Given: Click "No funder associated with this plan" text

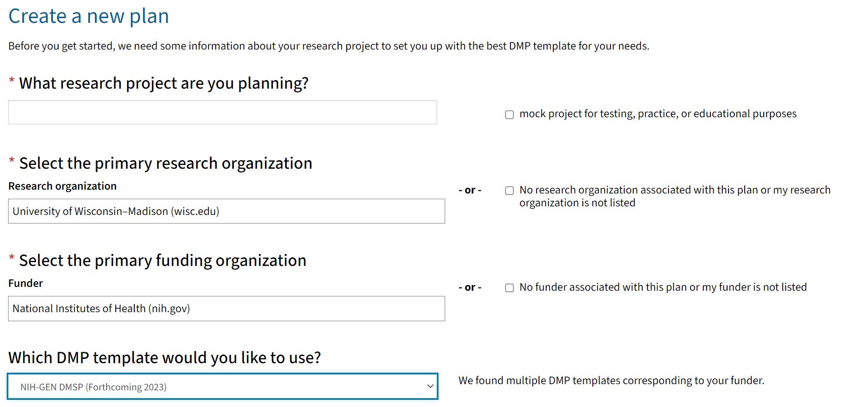Looking at the screenshot, I should pyautogui.click(x=663, y=287).
